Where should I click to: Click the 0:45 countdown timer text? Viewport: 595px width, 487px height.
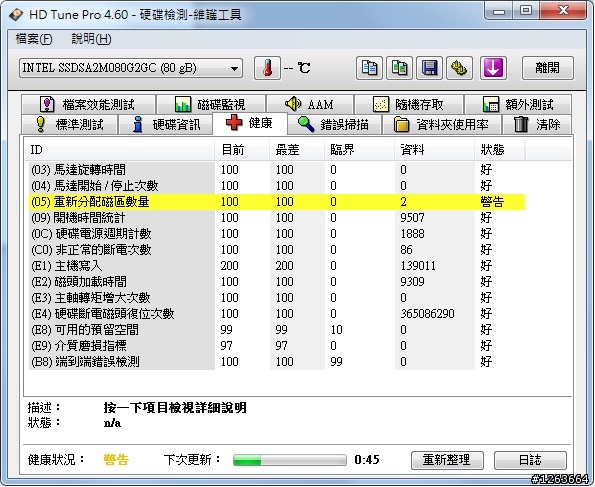pos(367,460)
